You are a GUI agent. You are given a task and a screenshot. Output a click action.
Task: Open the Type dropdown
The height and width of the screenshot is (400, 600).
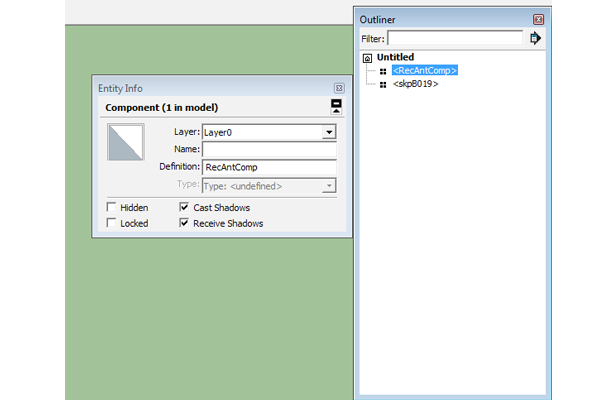click(x=328, y=185)
